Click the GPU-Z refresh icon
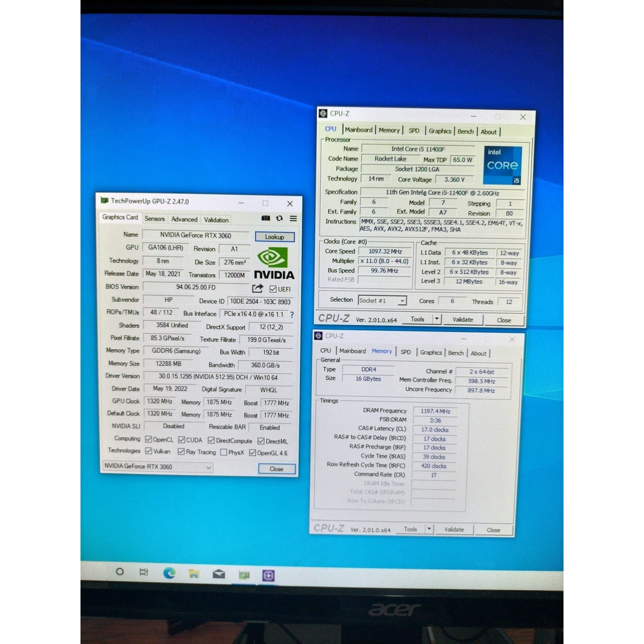 click(x=279, y=219)
